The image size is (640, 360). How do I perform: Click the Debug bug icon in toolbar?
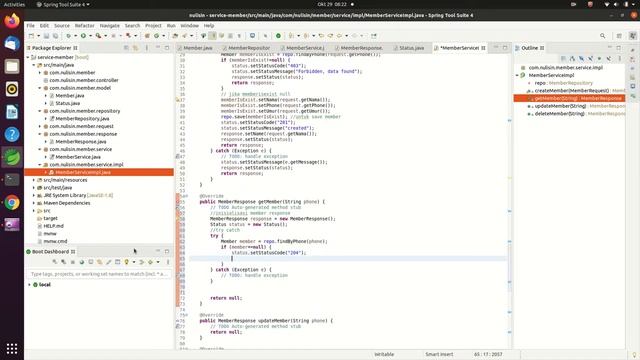[68, 36]
